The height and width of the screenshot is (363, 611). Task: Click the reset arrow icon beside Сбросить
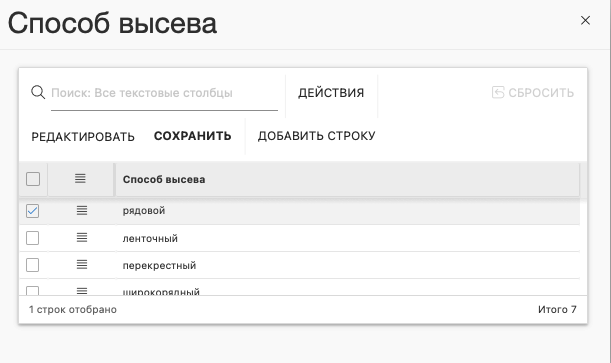click(x=498, y=92)
